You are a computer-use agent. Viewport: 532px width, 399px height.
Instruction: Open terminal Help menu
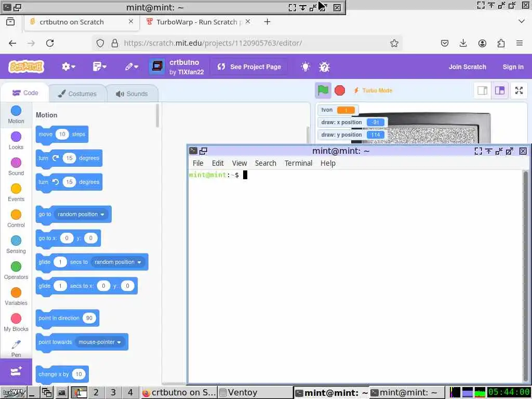328,163
